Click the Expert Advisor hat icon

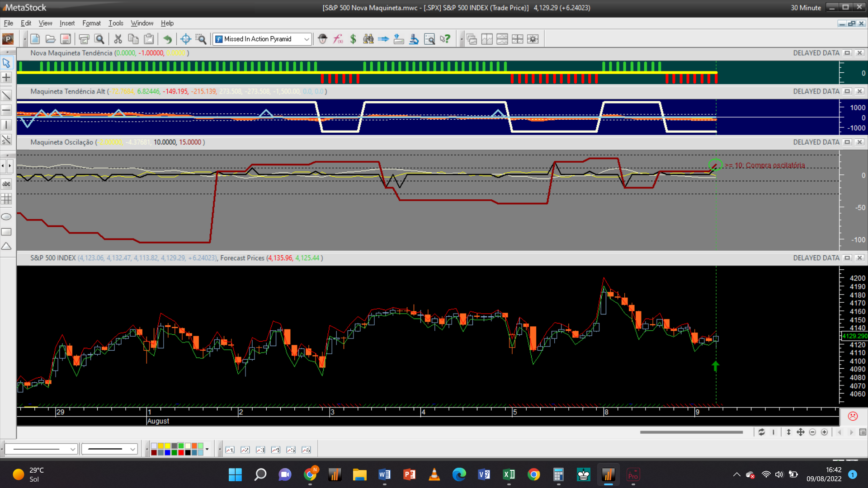[x=322, y=39]
